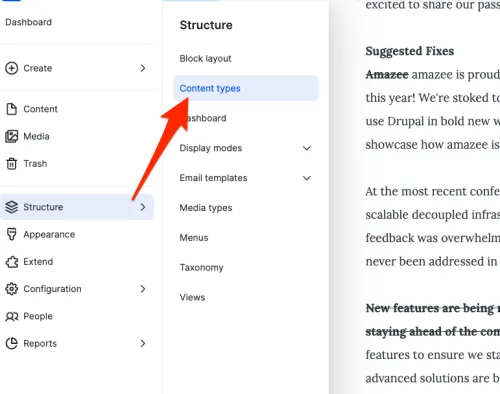
Task: Open Trash in the sidebar
Action: coord(35,164)
